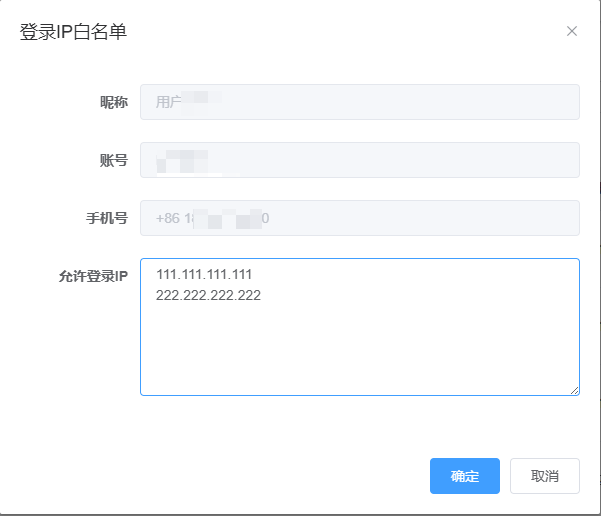Click blank space below the IP entries
The height and width of the screenshot is (516, 601).
coord(360,350)
